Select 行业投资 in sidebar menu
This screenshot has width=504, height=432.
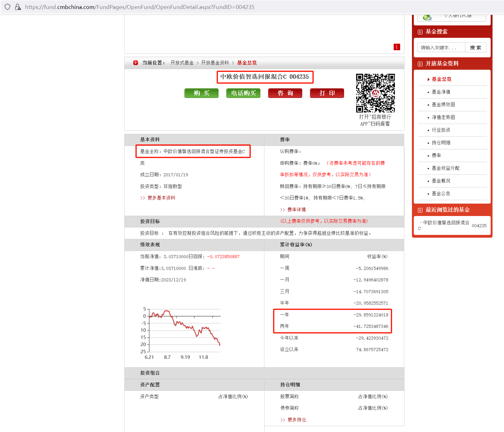[x=441, y=130]
